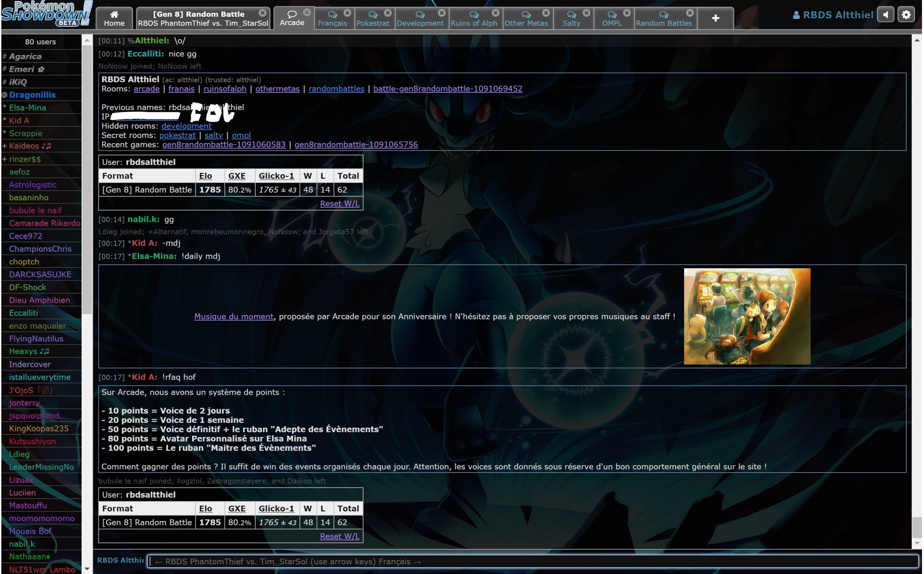Select user Elsa-Mina in user list
This screenshot has width=924, height=574.
pyautogui.click(x=41, y=108)
